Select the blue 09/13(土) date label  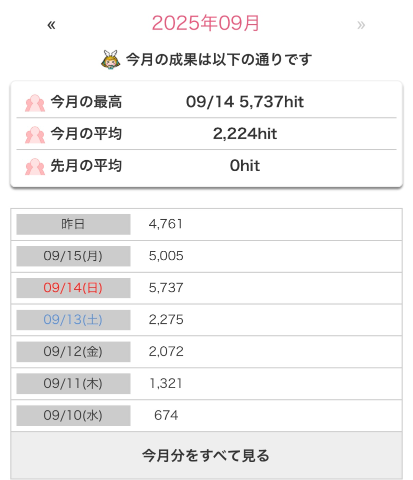pos(73,320)
